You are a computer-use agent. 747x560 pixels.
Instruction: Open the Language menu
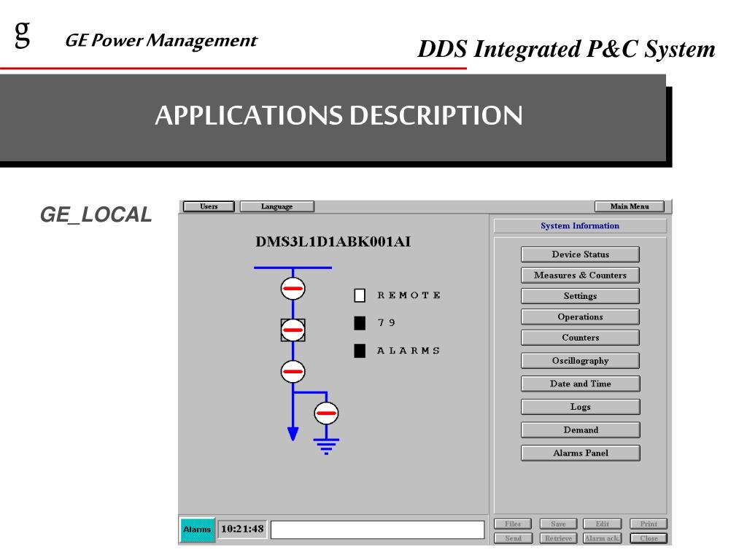[x=276, y=206]
